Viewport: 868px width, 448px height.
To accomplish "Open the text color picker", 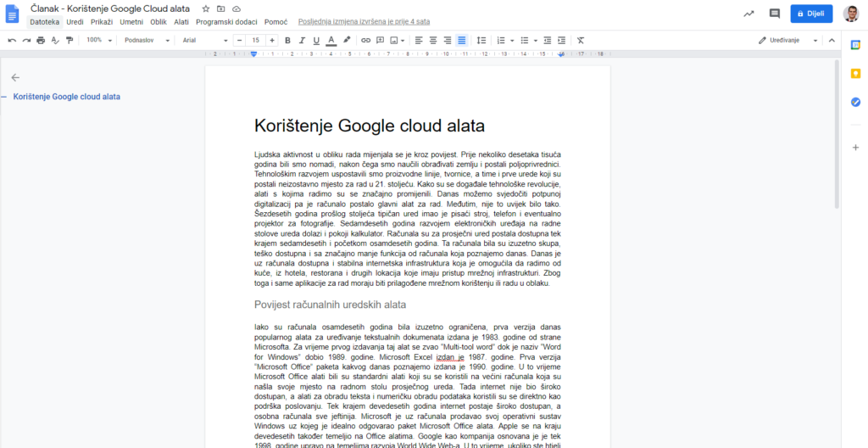I will [x=331, y=40].
